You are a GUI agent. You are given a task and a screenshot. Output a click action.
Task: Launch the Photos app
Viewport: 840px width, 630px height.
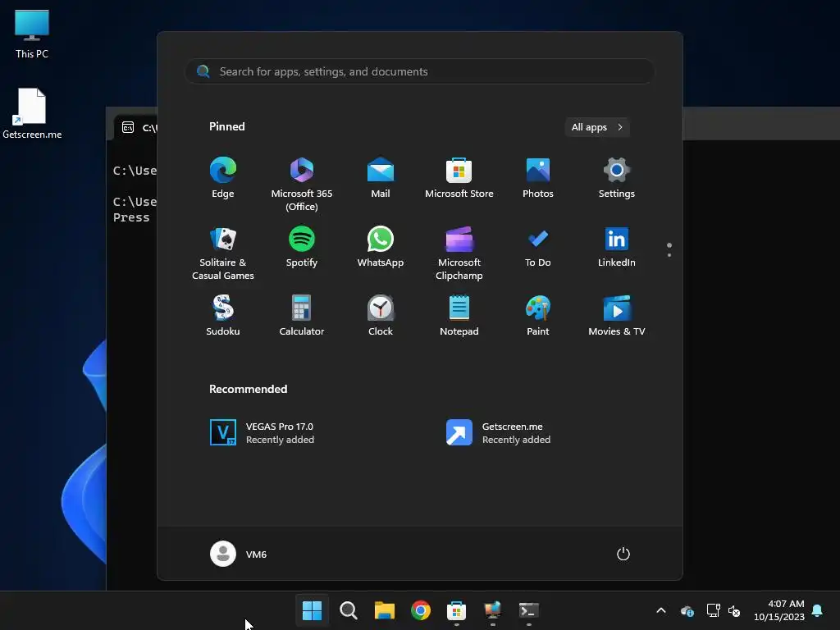click(x=538, y=178)
